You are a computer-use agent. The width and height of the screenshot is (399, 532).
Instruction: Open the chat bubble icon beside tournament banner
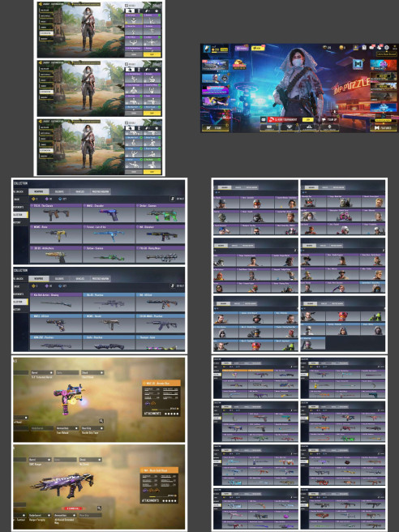click(x=264, y=120)
